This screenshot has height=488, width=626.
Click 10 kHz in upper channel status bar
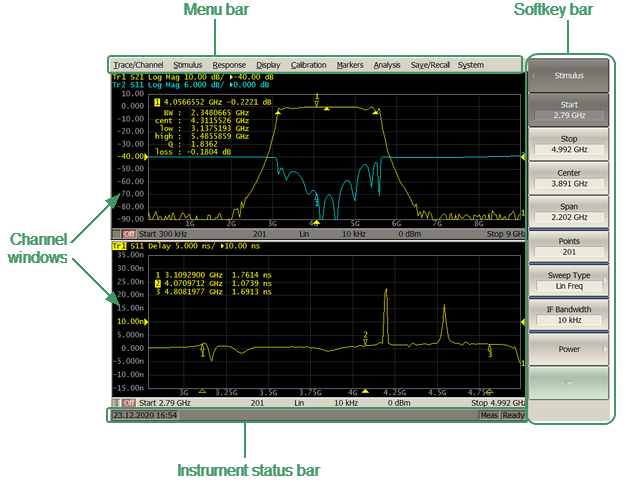tap(354, 234)
